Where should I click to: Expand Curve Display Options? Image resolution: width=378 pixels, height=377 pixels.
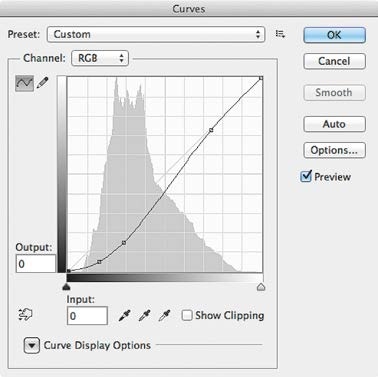(x=32, y=345)
